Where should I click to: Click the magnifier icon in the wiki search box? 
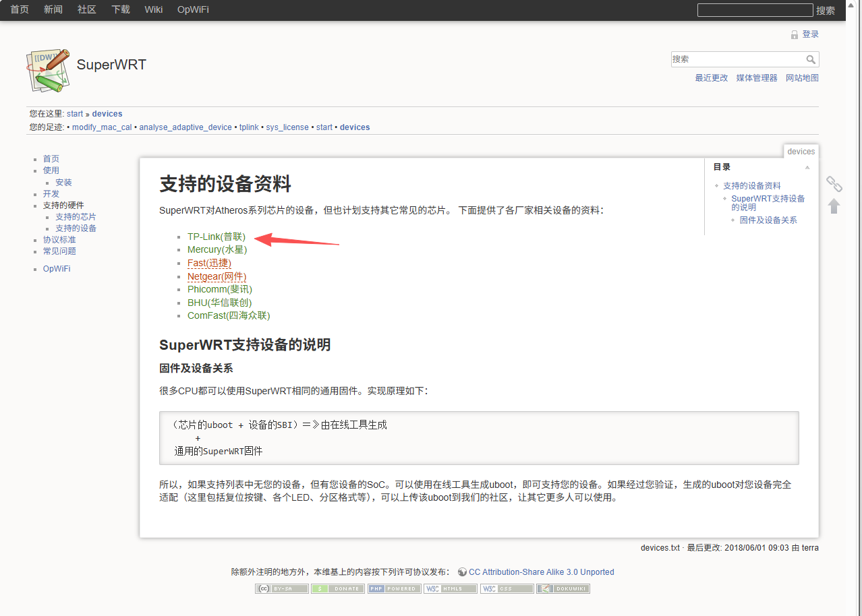(x=811, y=59)
